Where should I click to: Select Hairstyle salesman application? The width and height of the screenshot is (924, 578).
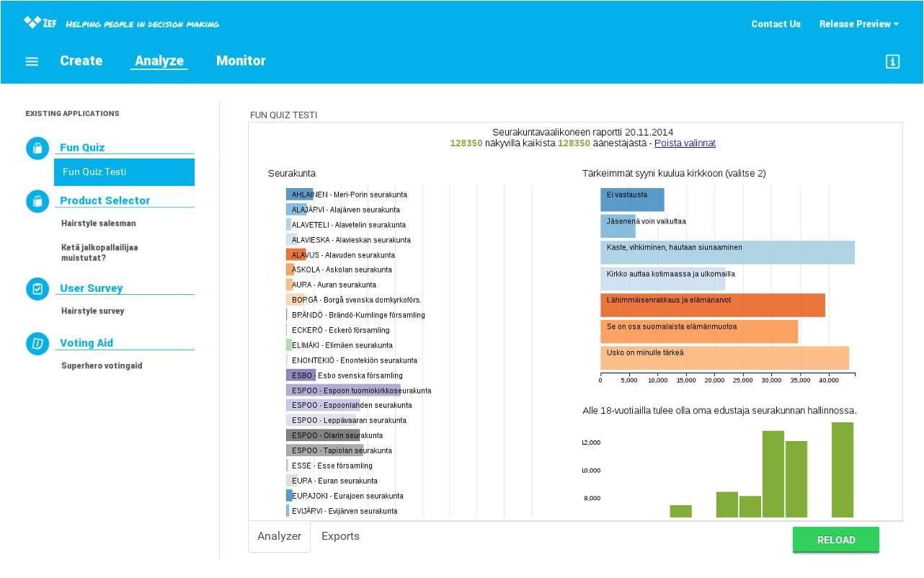pos(99,223)
